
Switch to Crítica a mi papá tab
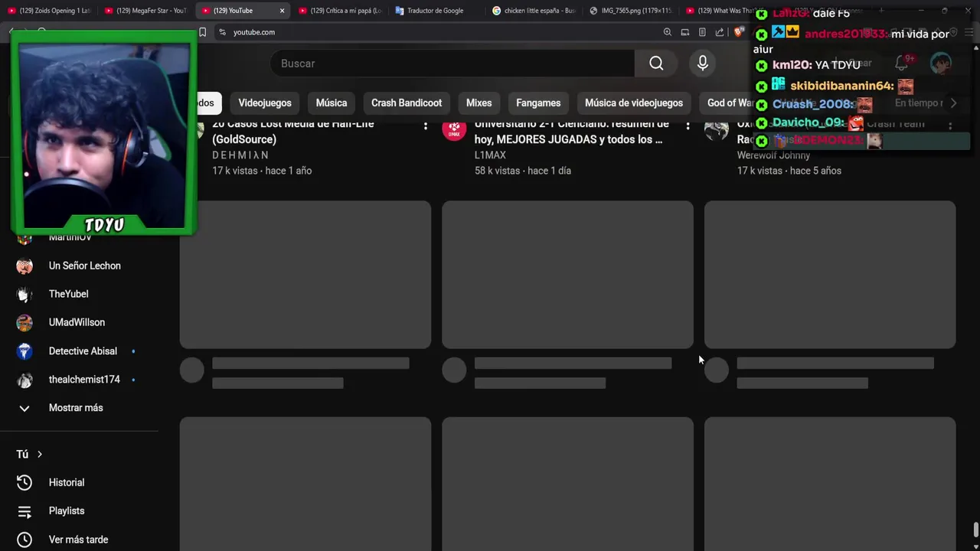coord(340,11)
